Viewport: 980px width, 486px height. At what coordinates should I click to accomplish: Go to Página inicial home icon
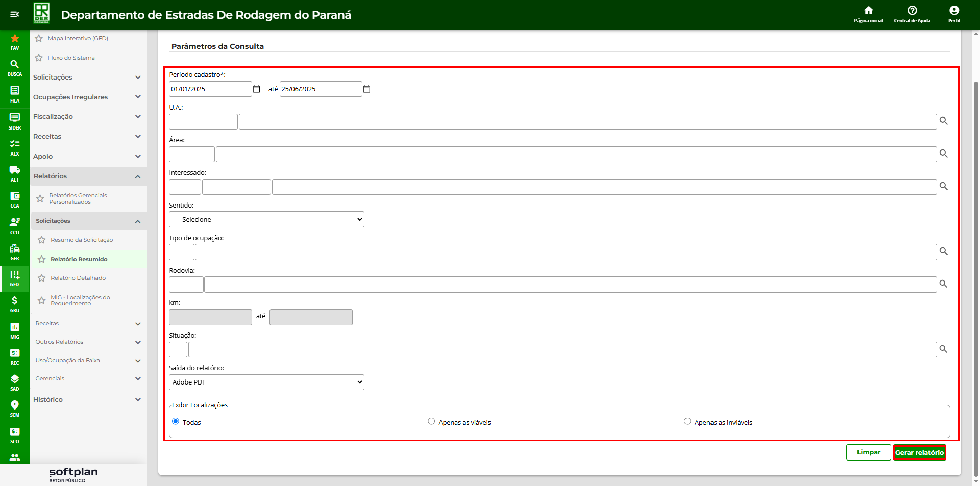(x=868, y=14)
